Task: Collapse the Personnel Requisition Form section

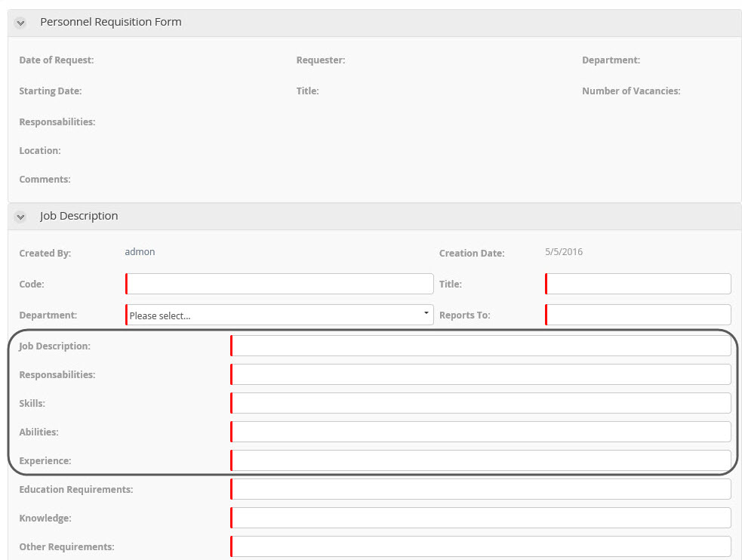Action: [x=20, y=23]
